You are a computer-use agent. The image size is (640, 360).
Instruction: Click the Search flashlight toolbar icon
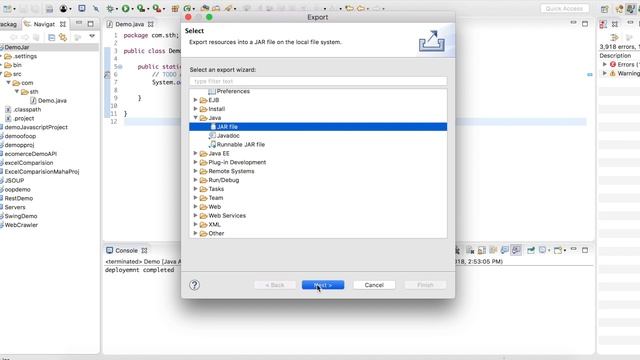pyautogui.click(x=229, y=8)
